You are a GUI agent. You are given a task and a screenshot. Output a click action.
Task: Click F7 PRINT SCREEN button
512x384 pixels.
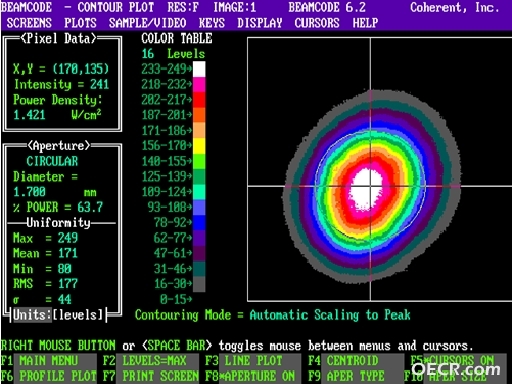[151, 376]
